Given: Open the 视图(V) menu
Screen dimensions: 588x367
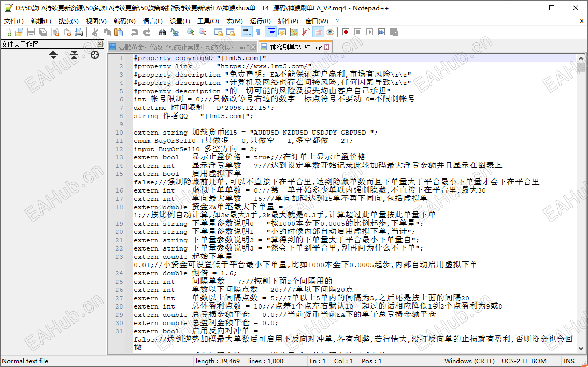Looking at the screenshot, I should click(x=96, y=21).
